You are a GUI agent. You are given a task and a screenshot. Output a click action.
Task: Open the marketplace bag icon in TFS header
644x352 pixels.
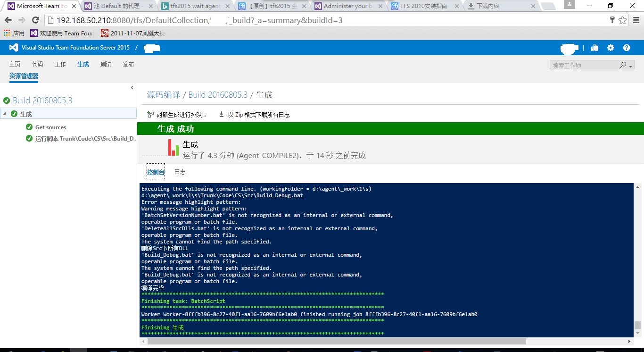594,48
